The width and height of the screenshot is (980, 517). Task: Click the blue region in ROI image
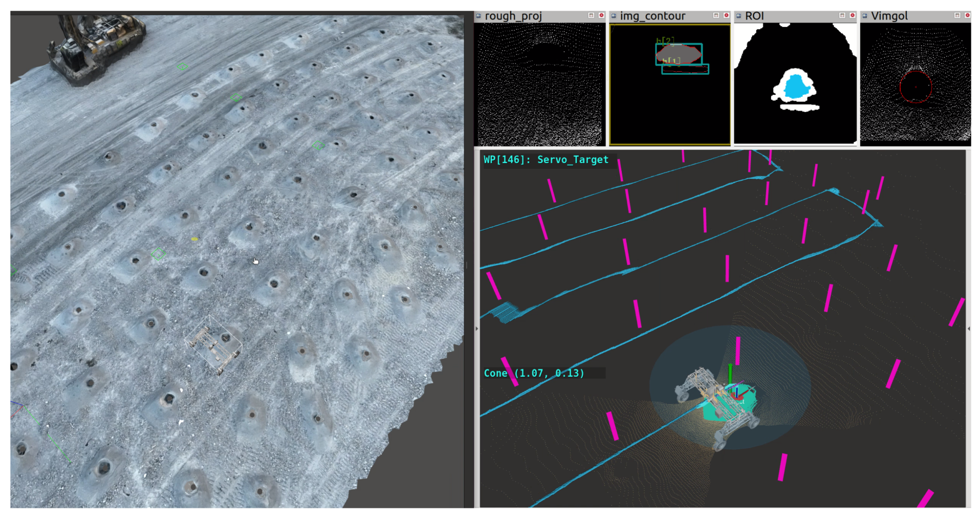pos(795,87)
